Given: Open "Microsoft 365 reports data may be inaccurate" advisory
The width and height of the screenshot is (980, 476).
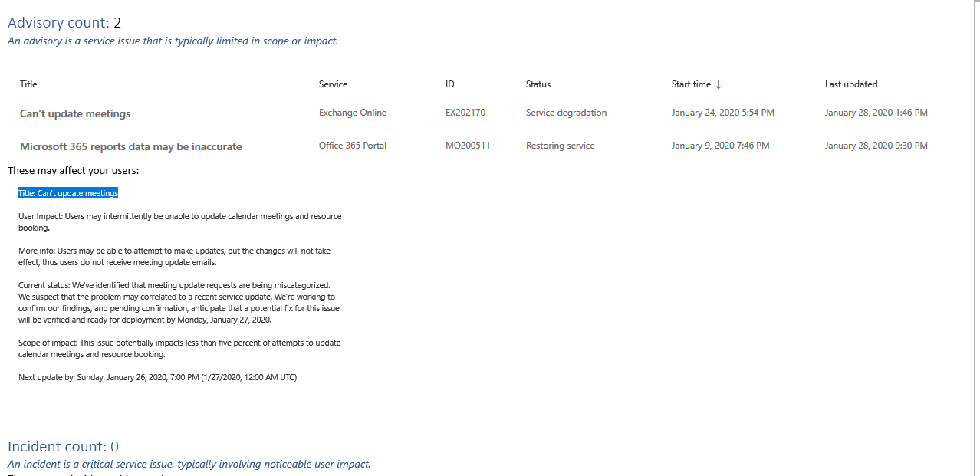Looking at the screenshot, I should coord(130,146).
